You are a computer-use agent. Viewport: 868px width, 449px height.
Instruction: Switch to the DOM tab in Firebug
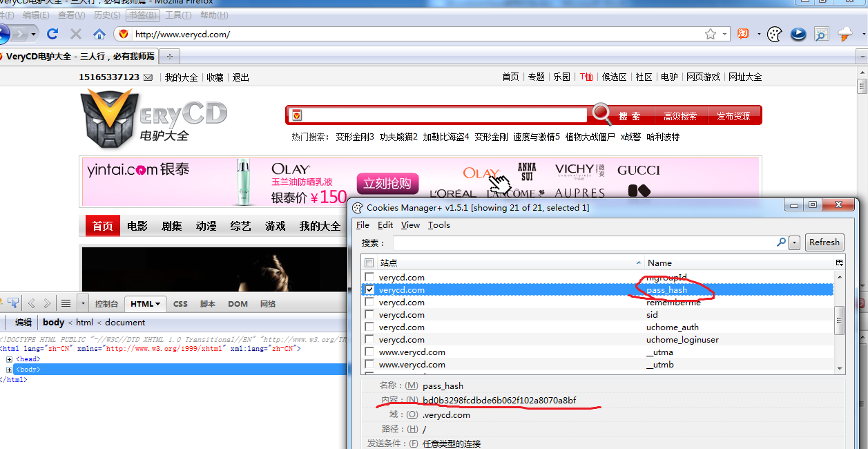click(x=238, y=304)
